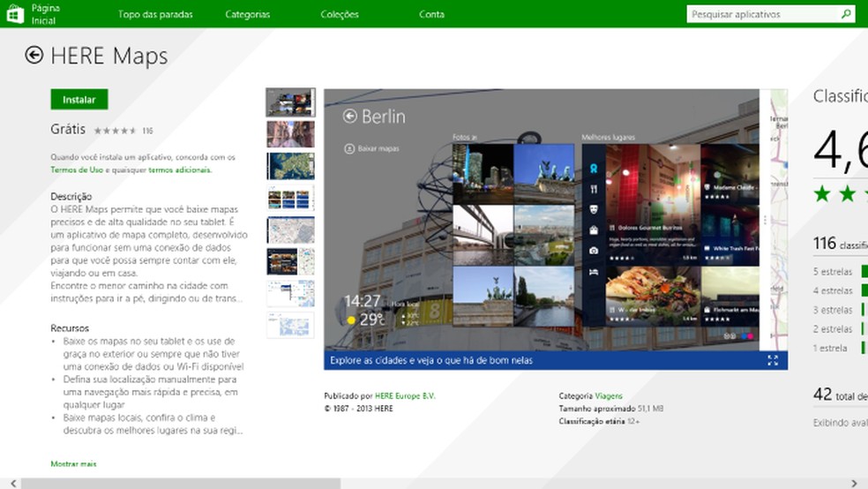Click the search magnifier icon
The width and height of the screenshot is (868, 489).
click(847, 14)
